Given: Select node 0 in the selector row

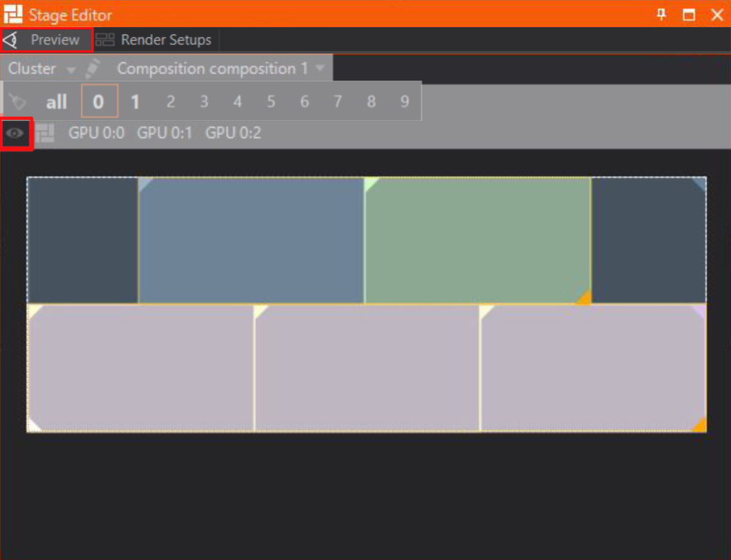Looking at the screenshot, I should (x=99, y=102).
